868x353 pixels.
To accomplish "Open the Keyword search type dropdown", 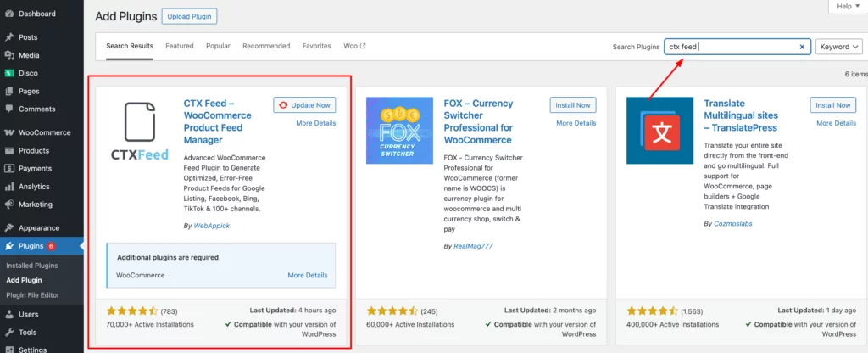I will coord(838,47).
